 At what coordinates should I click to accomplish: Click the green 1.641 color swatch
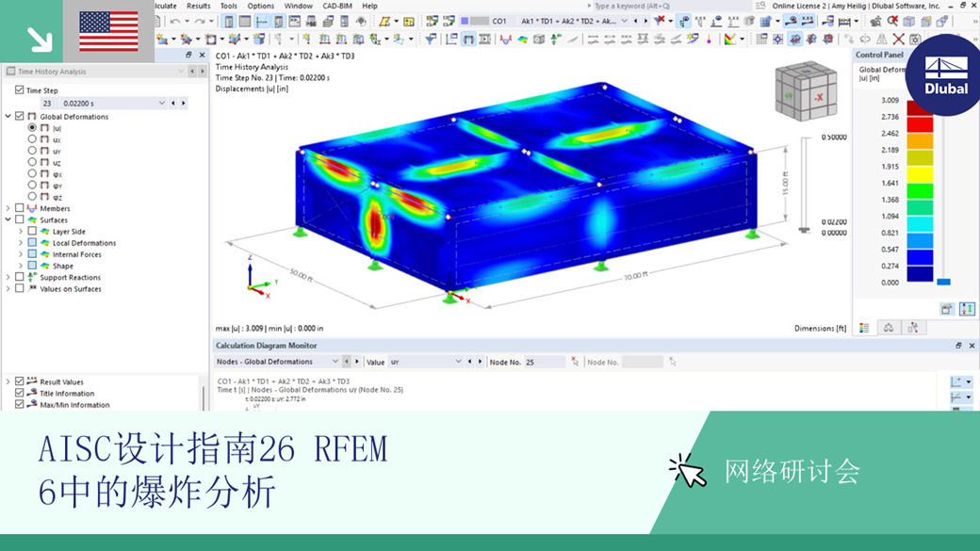(x=920, y=190)
